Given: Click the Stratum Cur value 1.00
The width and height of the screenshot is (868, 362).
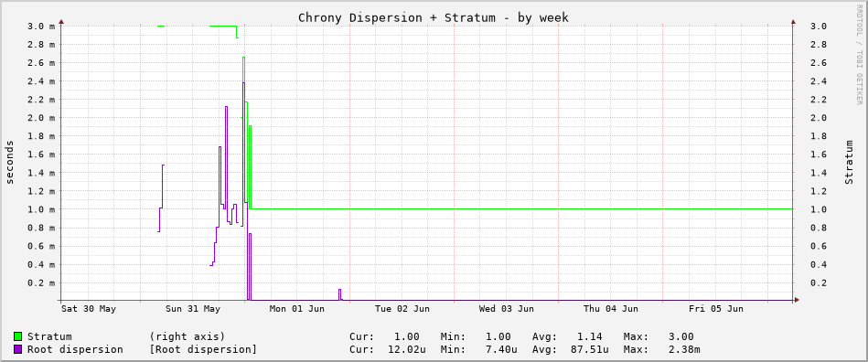Looking at the screenshot, I should coord(407,336).
